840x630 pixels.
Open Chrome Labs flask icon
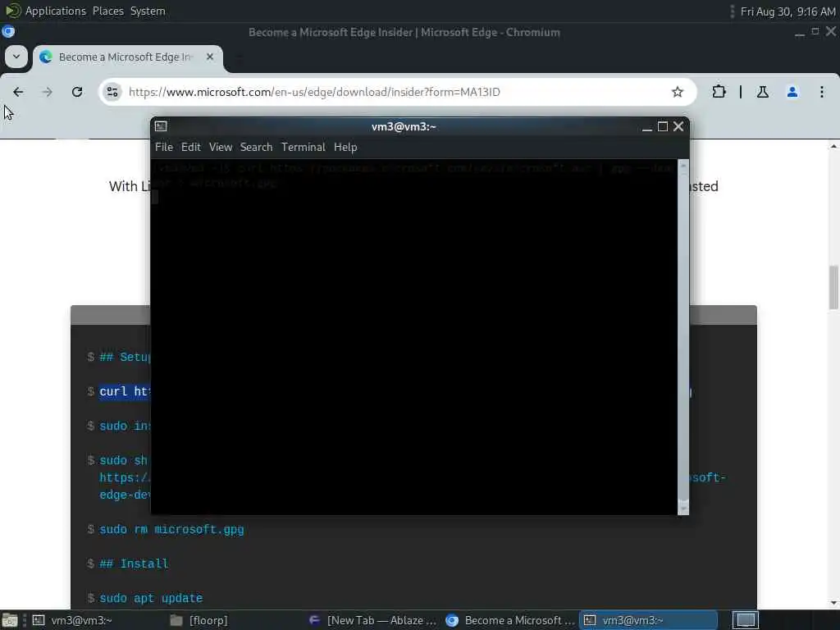762,92
